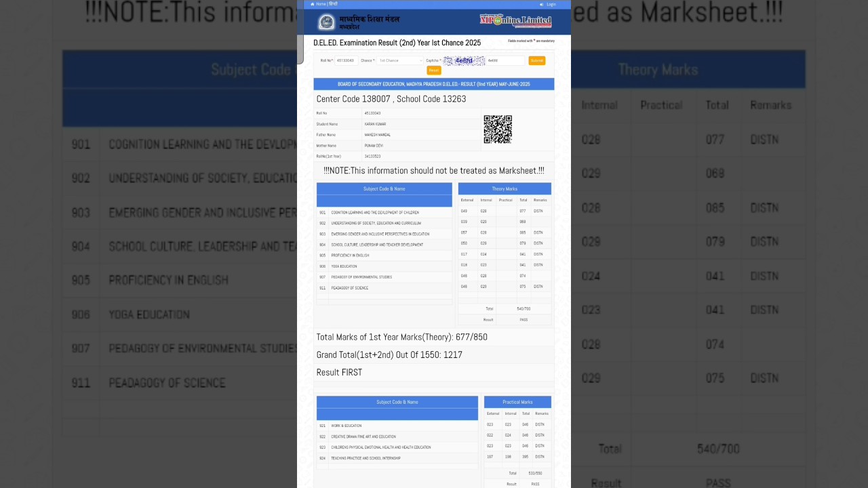Viewport: 868px width, 488px height.
Task: Click the Theory Marks table header
Action: (505, 189)
